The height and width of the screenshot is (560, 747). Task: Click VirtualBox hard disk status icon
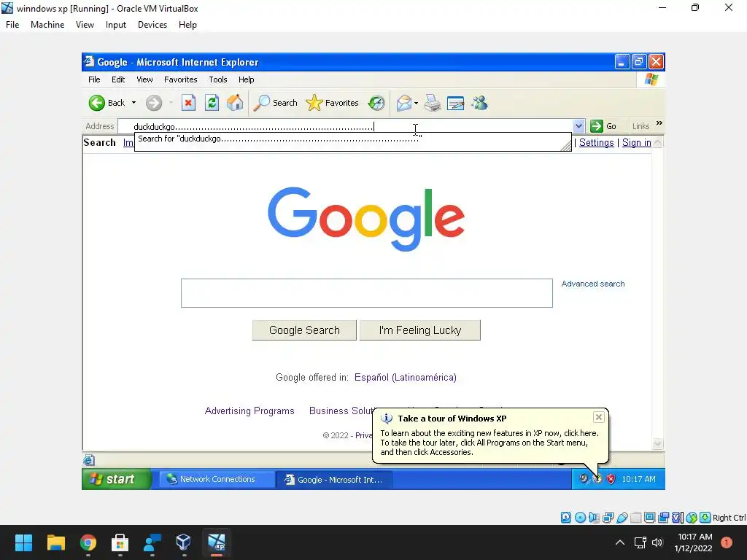click(566, 518)
